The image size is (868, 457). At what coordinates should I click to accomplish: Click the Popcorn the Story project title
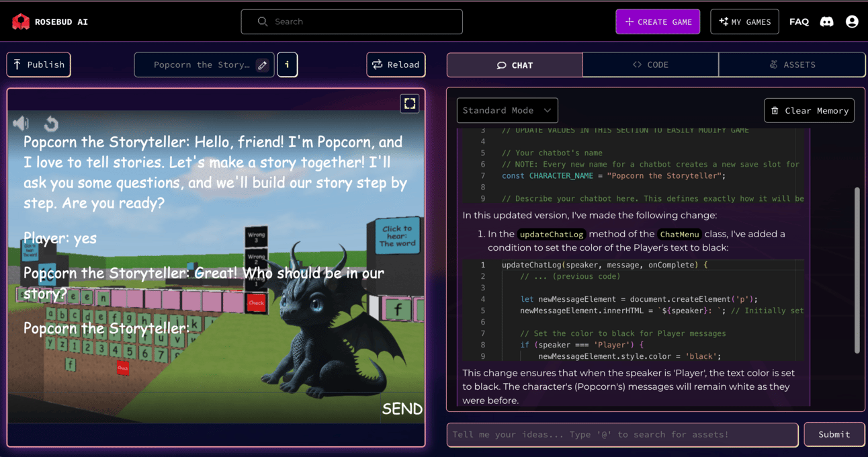(201, 65)
